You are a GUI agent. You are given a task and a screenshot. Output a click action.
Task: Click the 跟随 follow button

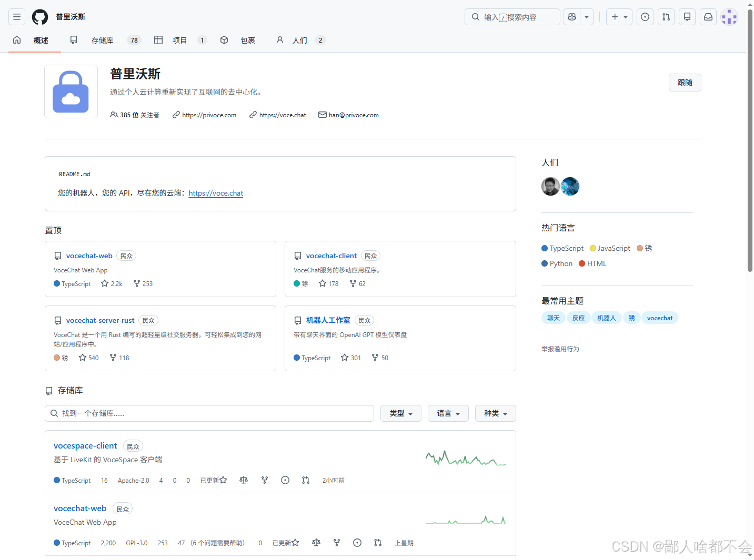click(x=685, y=83)
